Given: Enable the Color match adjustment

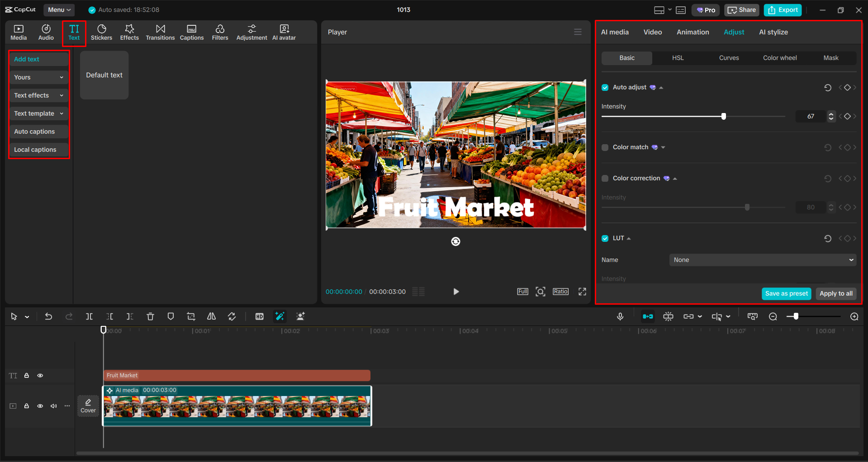Looking at the screenshot, I should point(605,147).
